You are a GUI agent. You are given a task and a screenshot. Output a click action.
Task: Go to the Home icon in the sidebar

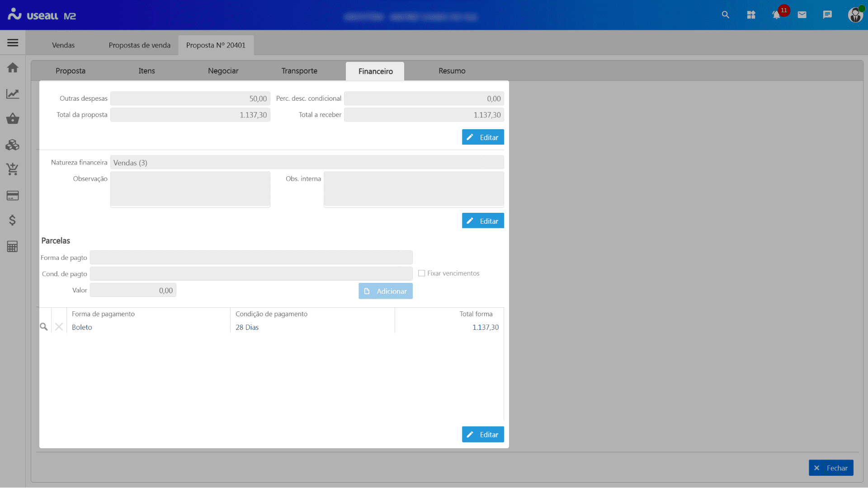13,68
